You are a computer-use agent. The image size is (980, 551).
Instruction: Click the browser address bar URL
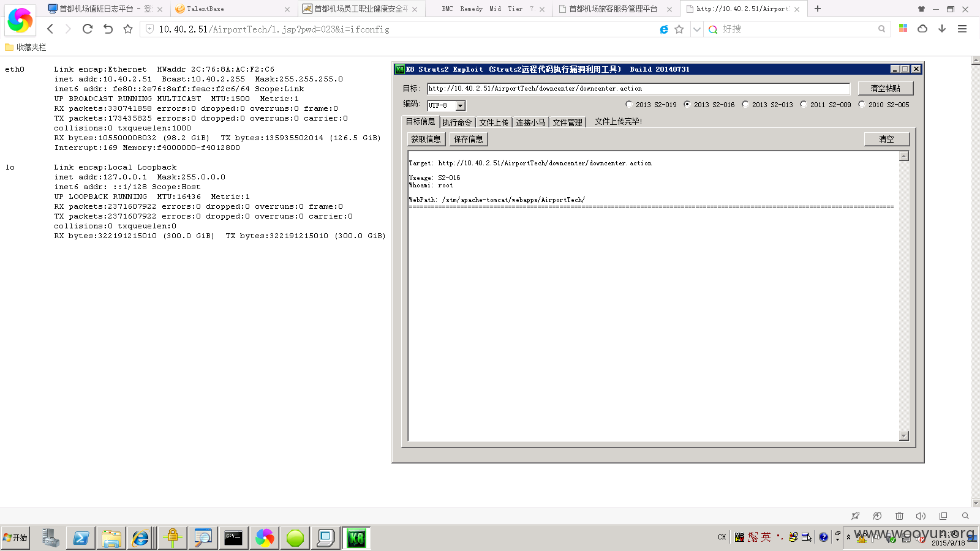pyautogui.click(x=274, y=29)
